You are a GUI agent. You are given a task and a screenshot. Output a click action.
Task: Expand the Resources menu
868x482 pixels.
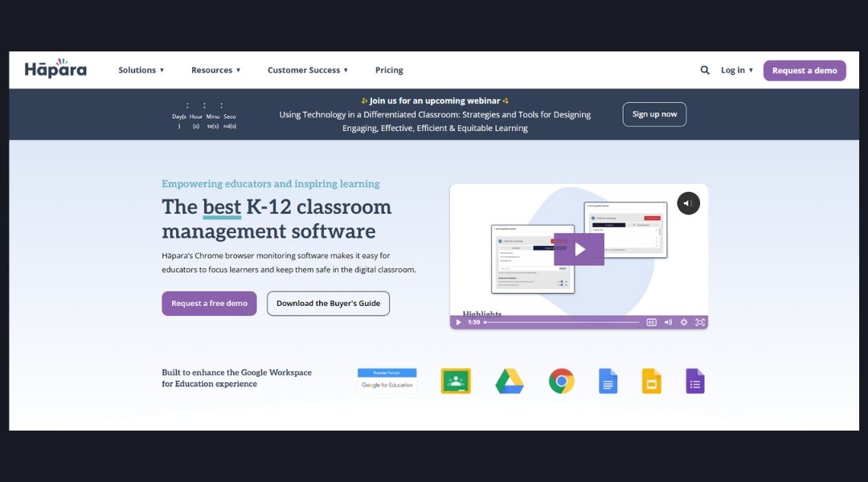pos(216,70)
